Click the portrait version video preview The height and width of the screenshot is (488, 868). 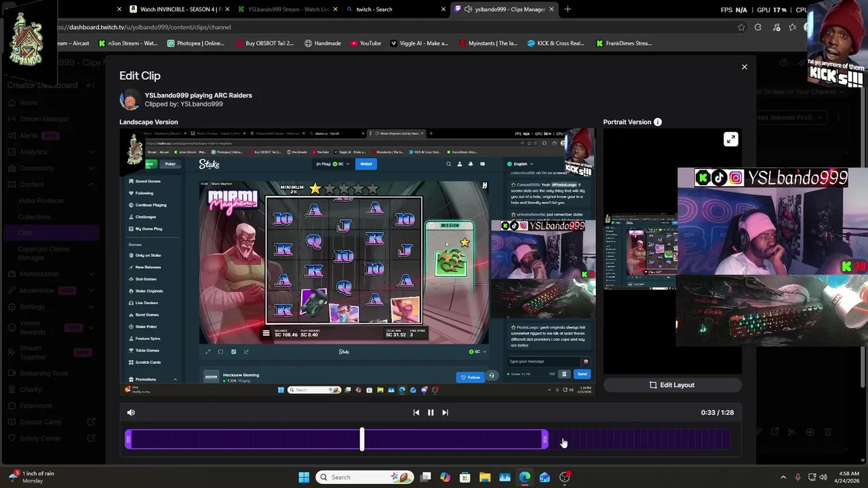click(x=672, y=251)
